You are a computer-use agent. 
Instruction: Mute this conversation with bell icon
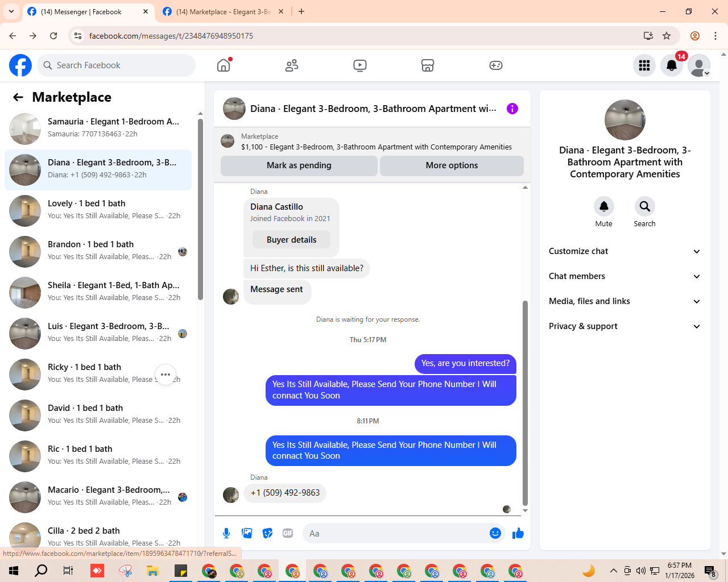(x=604, y=206)
